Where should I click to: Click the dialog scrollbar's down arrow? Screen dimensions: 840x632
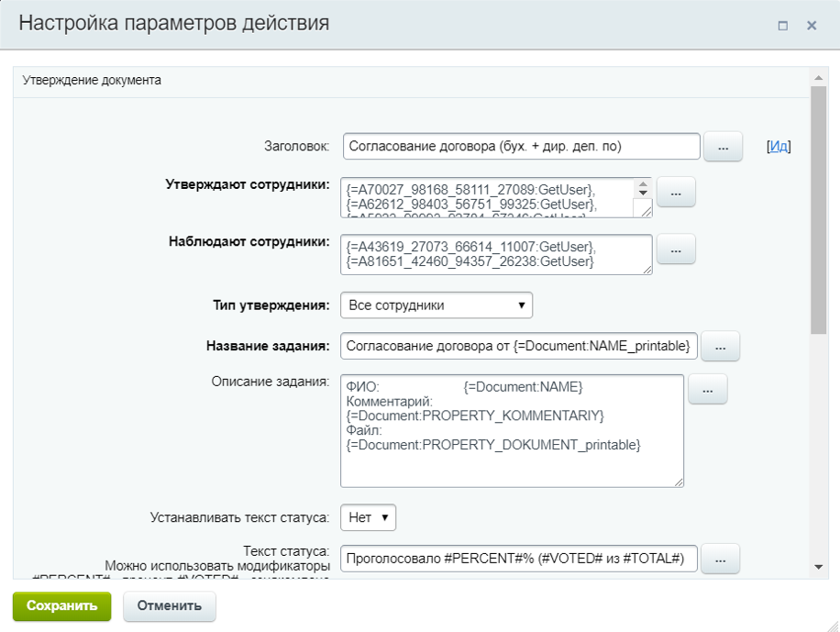[819, 567]
